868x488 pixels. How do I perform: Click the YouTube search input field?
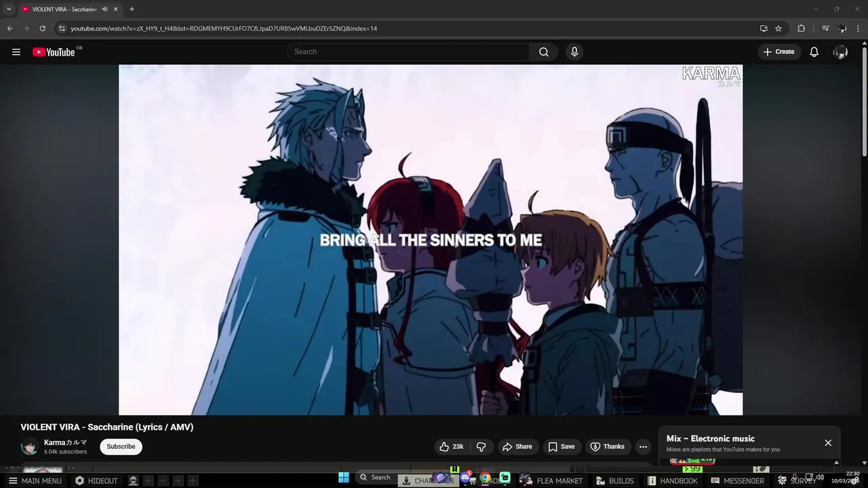tap(409, 52)
